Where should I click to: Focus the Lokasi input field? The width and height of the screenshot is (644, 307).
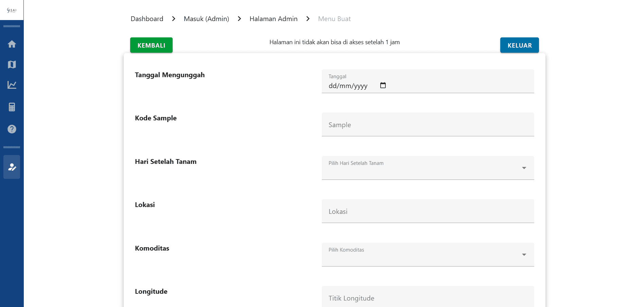[428, 211]
